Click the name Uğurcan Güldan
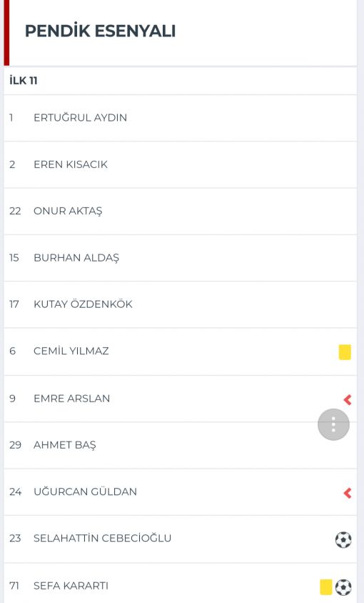 tap(86, 492)
